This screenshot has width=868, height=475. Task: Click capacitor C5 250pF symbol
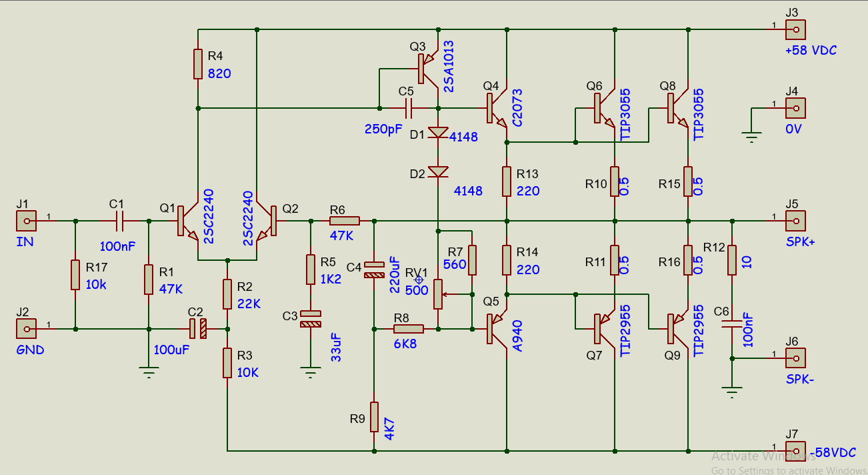[x=409, y=107]
